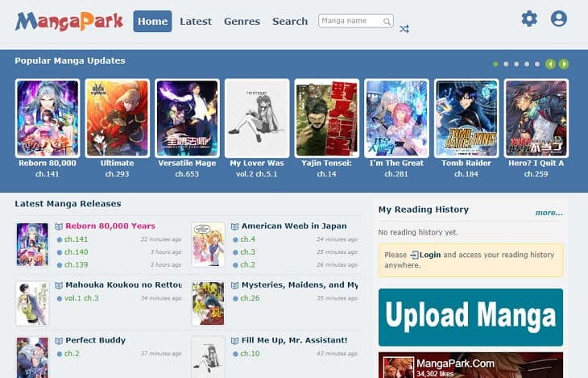Read ch.139 of Reborn 80,000 Years
The image size is (588, 378).
[77, 264]
